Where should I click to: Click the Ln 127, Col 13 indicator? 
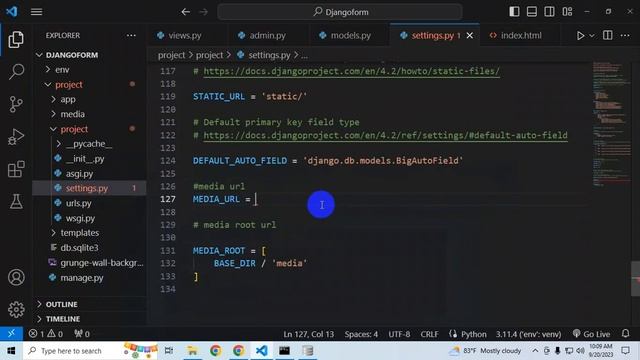[309, 334]
